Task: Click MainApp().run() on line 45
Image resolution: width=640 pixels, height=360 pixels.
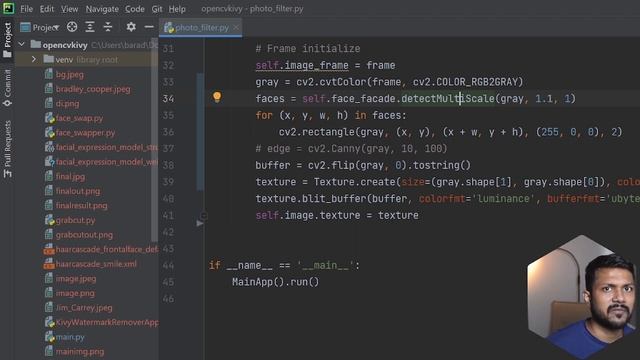Action: 276,282
